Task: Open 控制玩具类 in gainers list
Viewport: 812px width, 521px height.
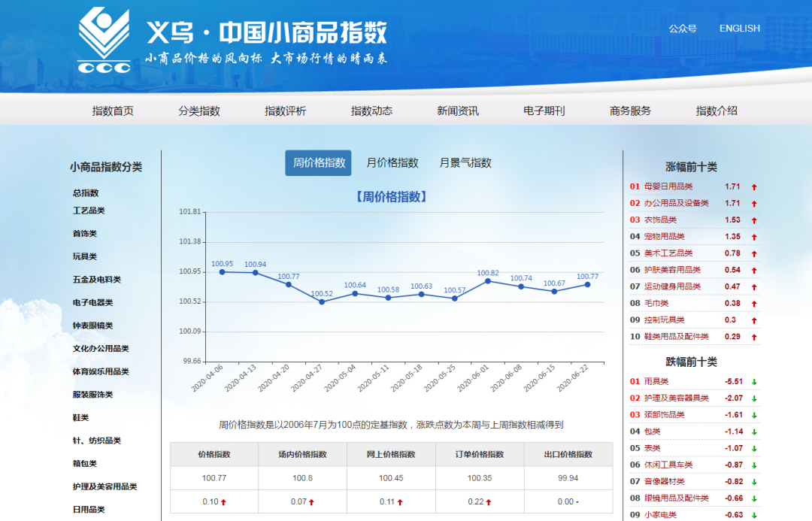Action: point(665,320)
